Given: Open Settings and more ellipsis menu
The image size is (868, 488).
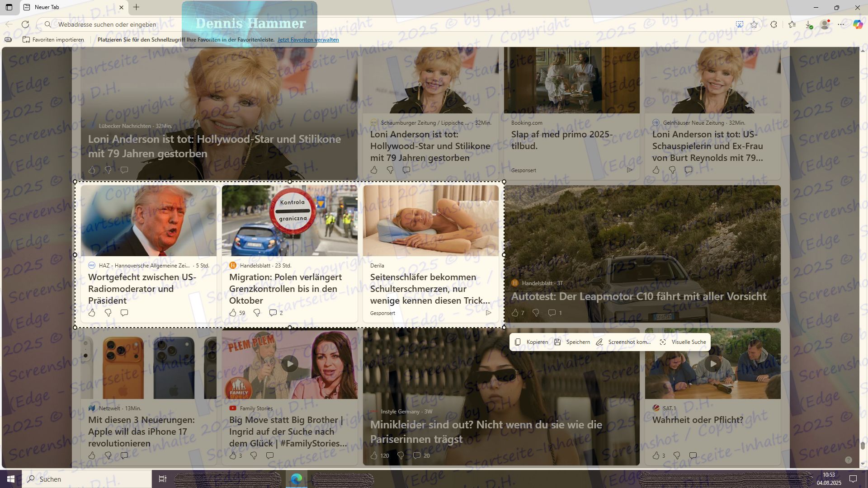Looking at the screenshot, I should coord(841,24).
